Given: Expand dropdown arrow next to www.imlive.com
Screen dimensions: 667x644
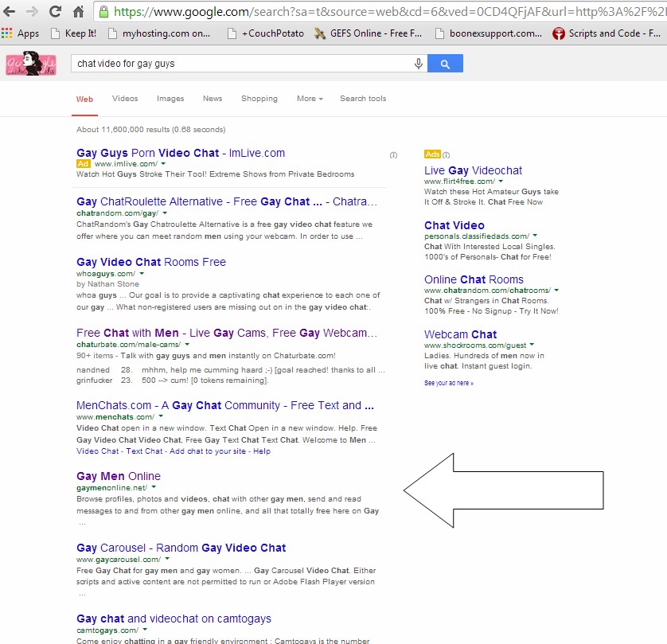Looking at the screenshot, I should point(163,164).
